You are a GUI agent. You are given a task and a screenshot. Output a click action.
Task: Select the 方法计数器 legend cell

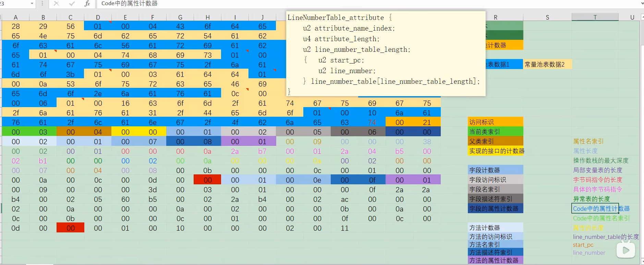click(x=496, y=228)
